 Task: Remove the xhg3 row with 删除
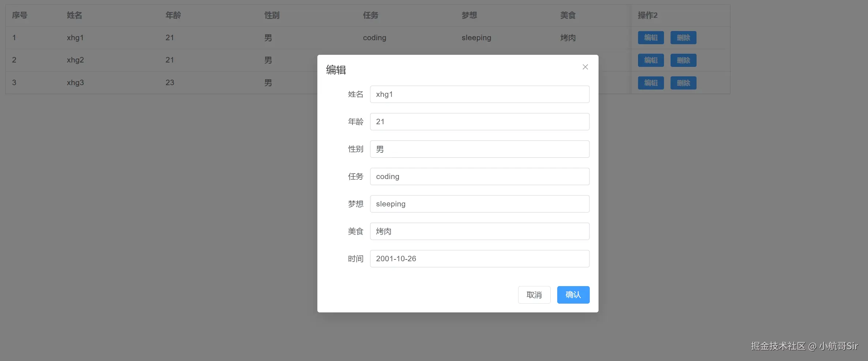(683, 83)
